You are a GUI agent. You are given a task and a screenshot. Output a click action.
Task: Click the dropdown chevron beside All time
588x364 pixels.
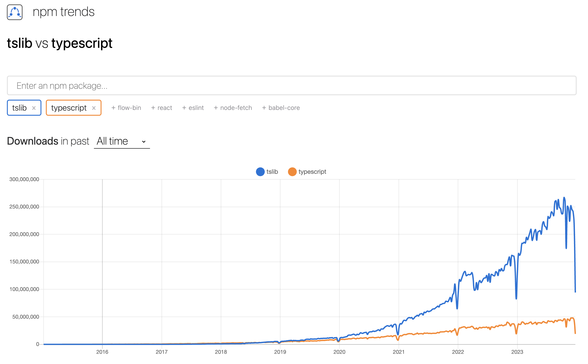[x=144, y=142]
